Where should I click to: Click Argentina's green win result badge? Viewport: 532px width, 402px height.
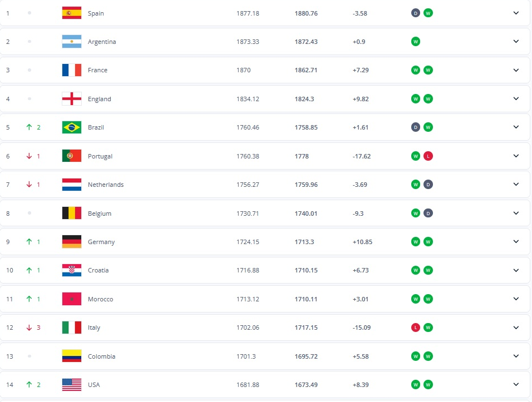coord(415,42)
